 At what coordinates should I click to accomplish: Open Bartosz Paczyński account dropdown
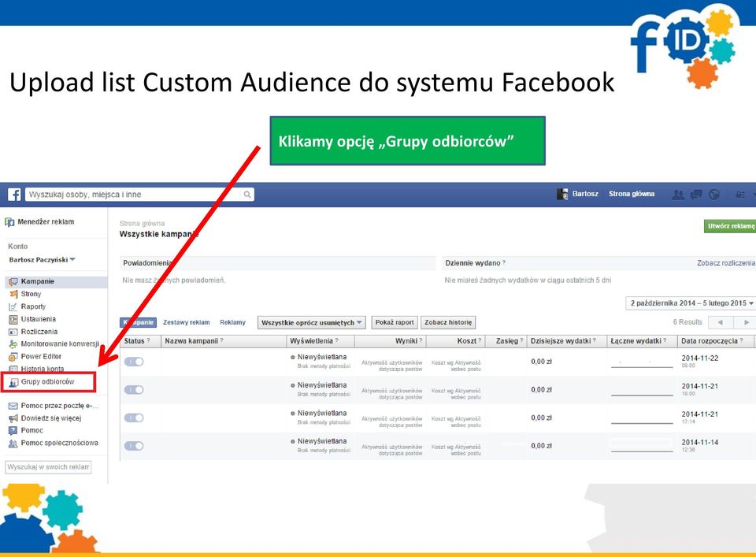coord(42,259)
